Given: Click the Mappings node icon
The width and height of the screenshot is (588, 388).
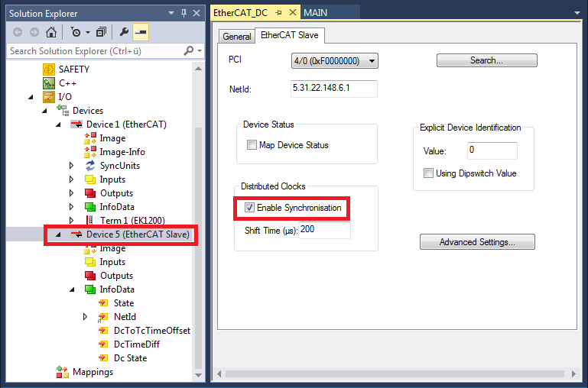Looking at the screenshot, I should pos(63,372).
